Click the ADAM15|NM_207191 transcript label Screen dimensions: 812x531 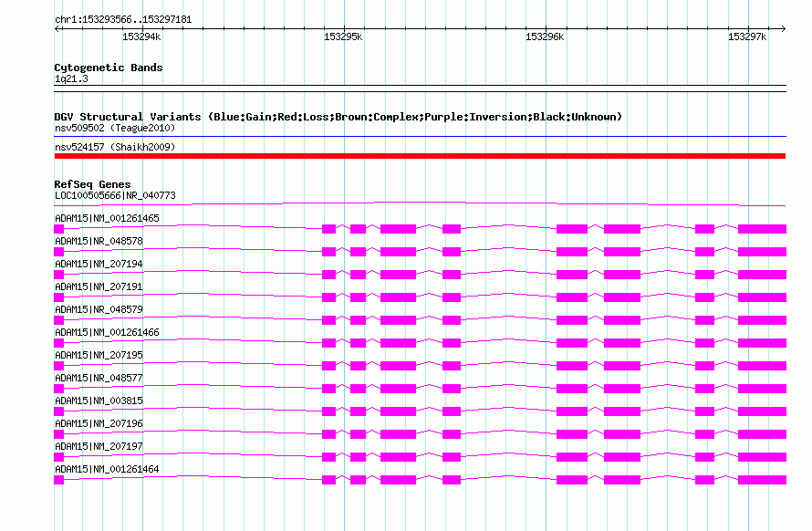tap(99, 286)
